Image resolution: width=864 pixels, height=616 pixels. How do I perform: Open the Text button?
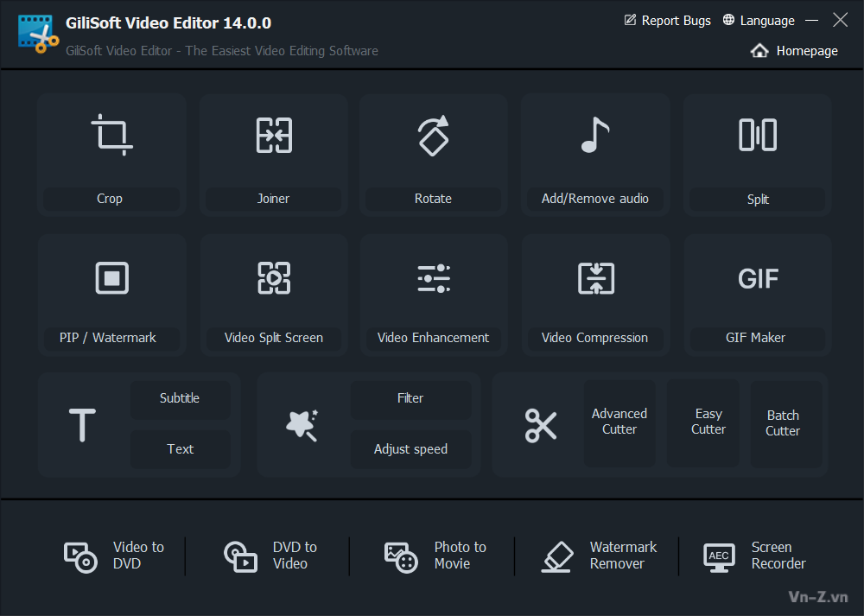(180, 449)
